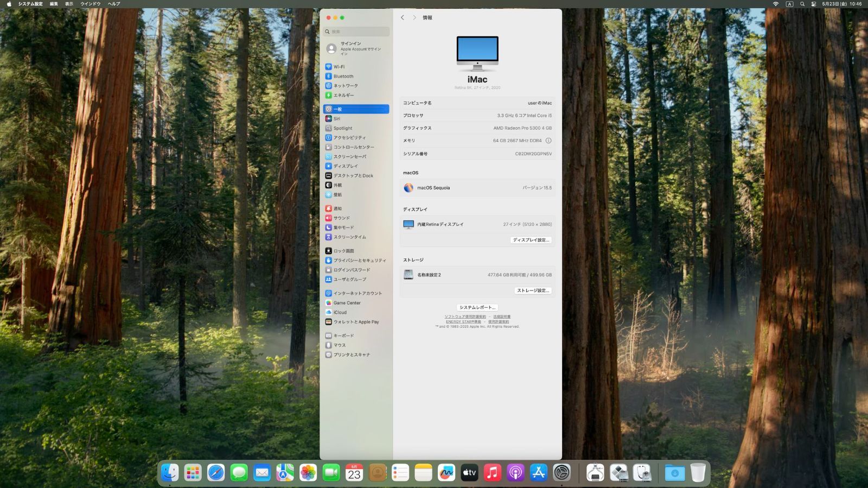The image size is (868, 488).
Task: Click the serial number C02DW2GGPN5V
Action: [x=533, y=154]
